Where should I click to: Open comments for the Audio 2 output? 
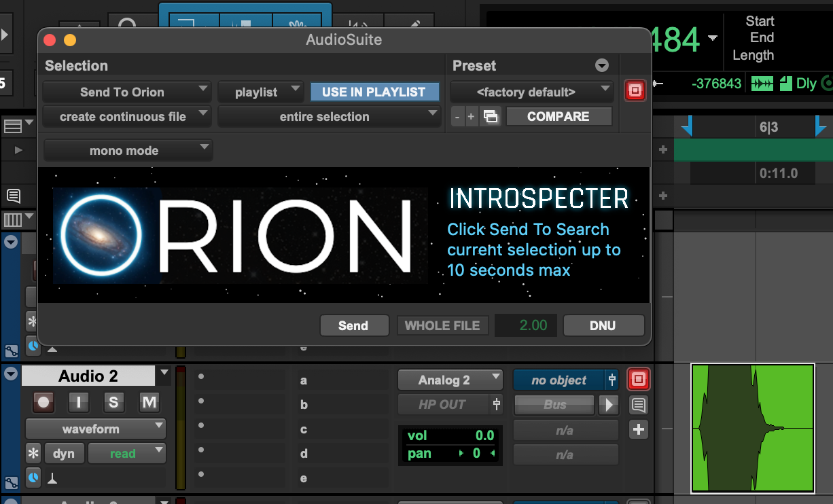pyautogui.click(x=638, y=405)
